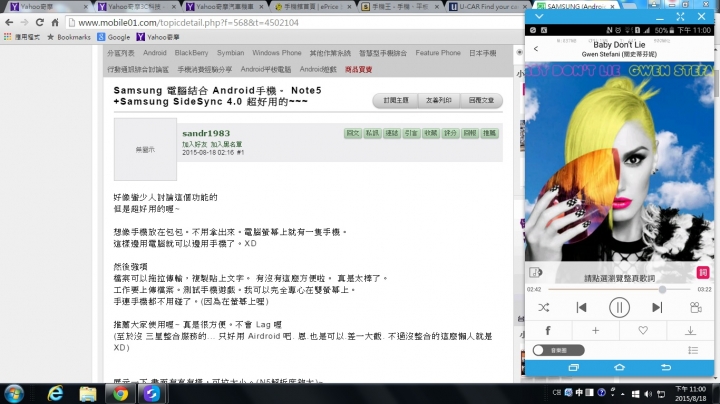This screenshot has width=720, height=404.
Task: Focus the mobile01.com address bar
Action: point(294,22)
